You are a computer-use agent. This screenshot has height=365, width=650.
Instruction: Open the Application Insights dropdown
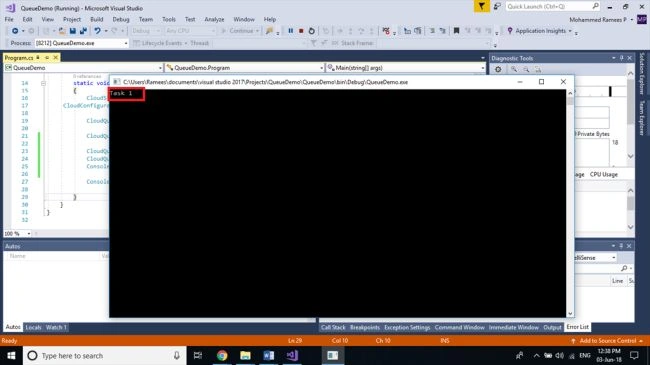point(539,31)
